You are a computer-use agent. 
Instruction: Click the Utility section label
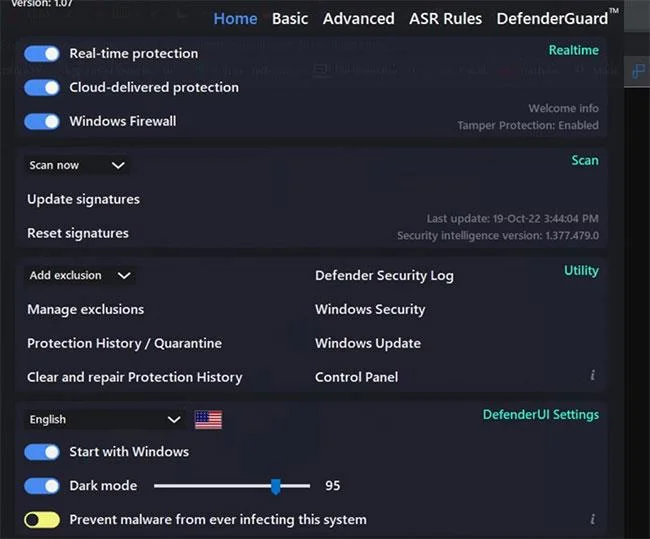(581, 271)
